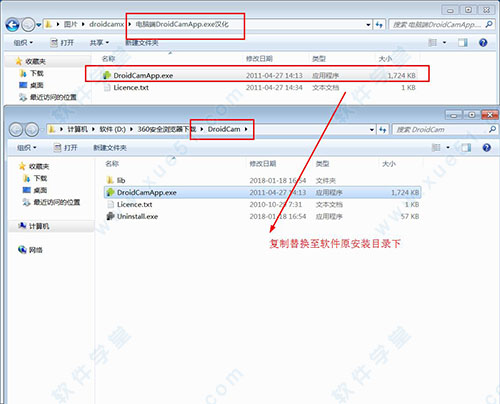The image size is (500, 404).
Task: Open the help icon in the bottom window
Action: pos(486,148)
